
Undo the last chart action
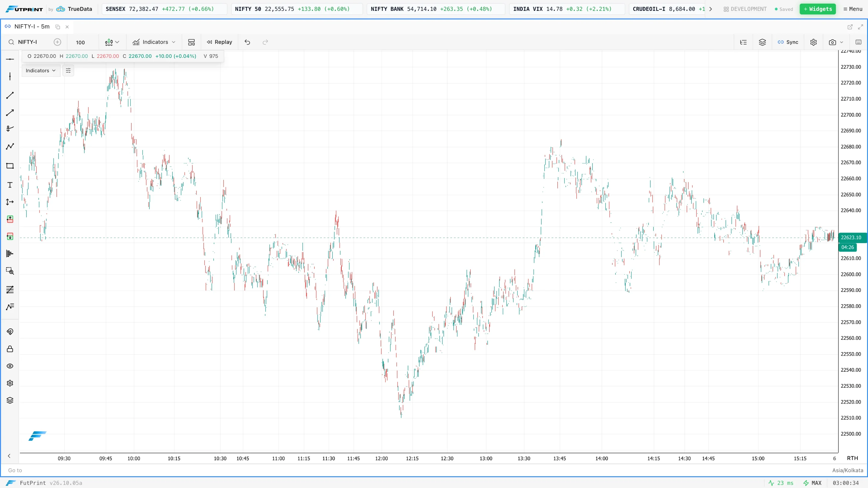247,42
